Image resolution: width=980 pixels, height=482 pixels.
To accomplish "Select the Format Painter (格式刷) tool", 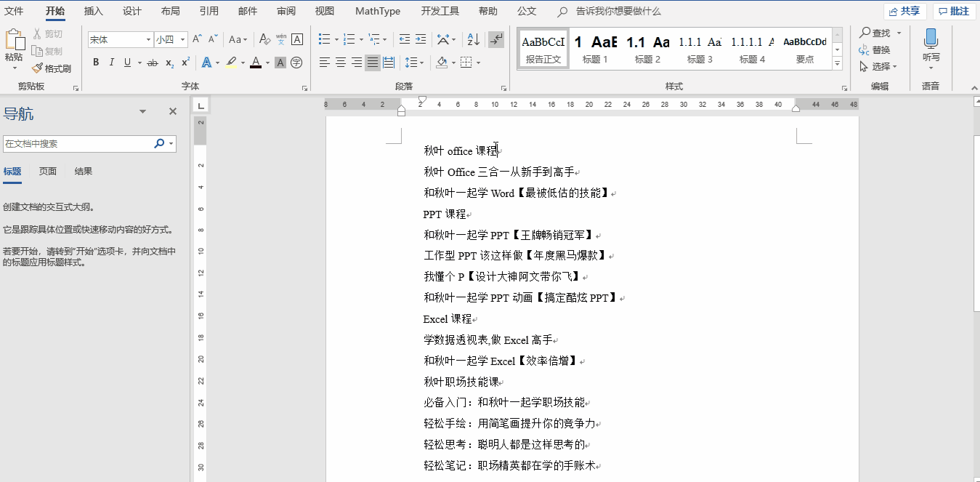I will pyautogui.click(x=52, y=68).
